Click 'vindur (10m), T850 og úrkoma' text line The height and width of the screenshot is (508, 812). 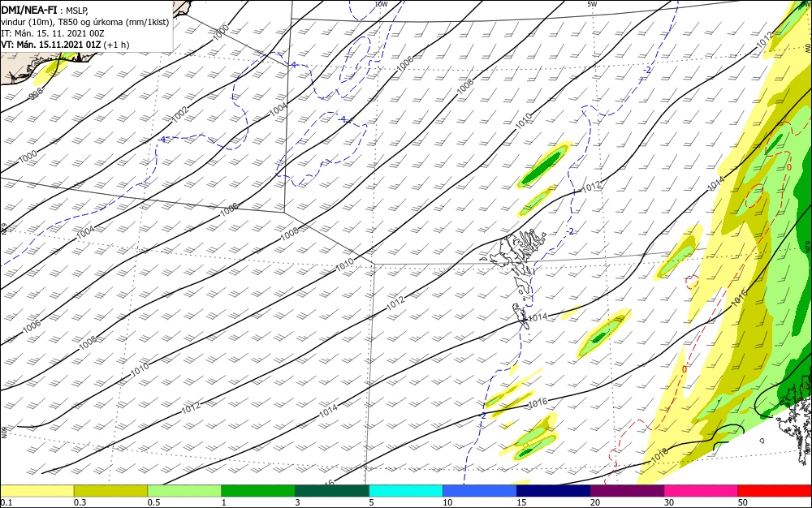[85, 22]
